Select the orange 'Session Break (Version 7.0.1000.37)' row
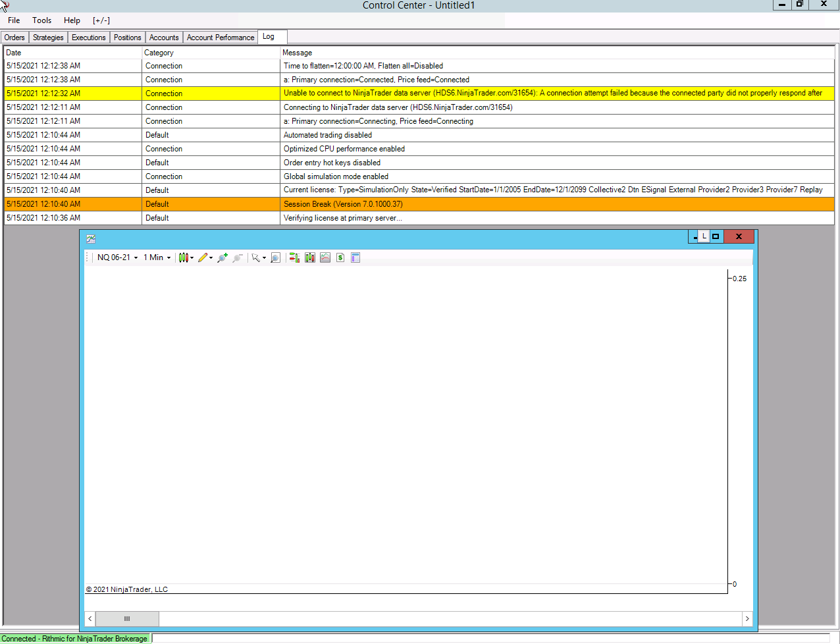Viewport: 840px width, 644px height. 419,204
